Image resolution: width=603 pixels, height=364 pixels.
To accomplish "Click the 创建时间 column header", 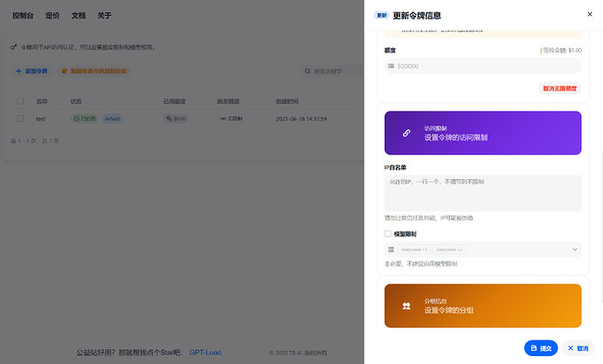I will tap(287, 101).
